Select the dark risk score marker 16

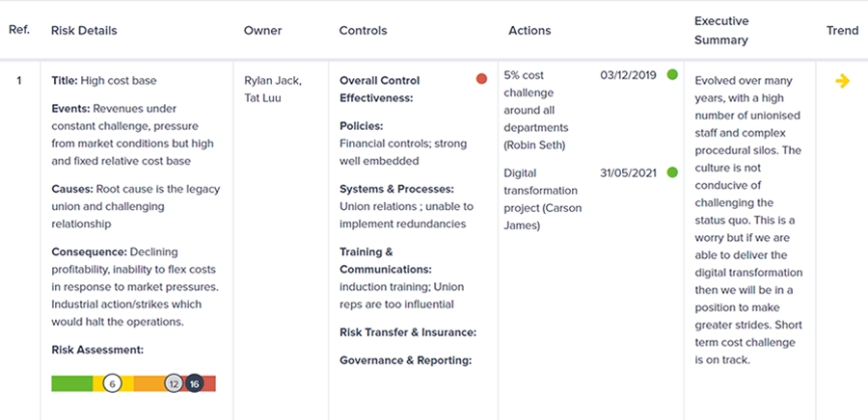click(x=194, y=383)
